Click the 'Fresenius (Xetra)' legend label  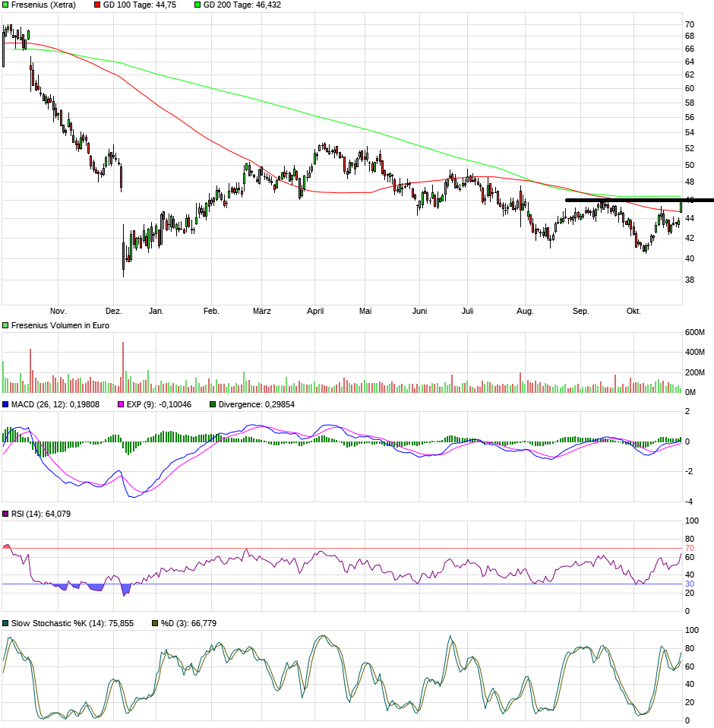click(x=43, y=5)
